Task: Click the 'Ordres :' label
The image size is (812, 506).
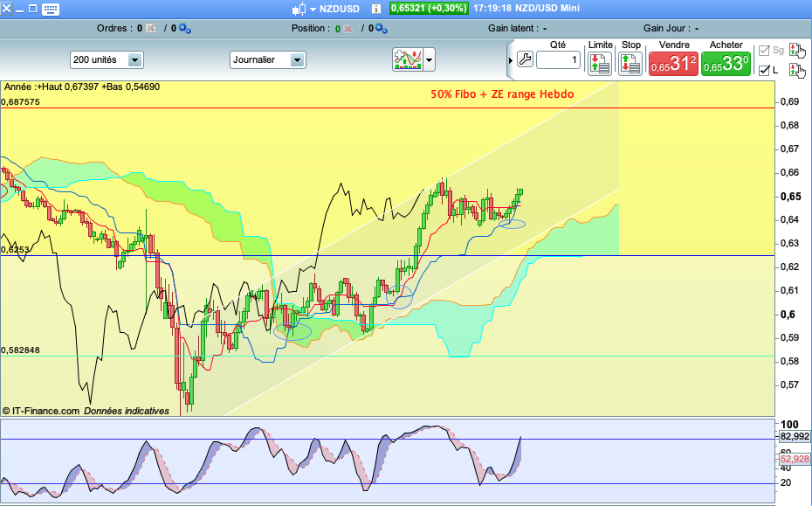Action: click(115, 29)
